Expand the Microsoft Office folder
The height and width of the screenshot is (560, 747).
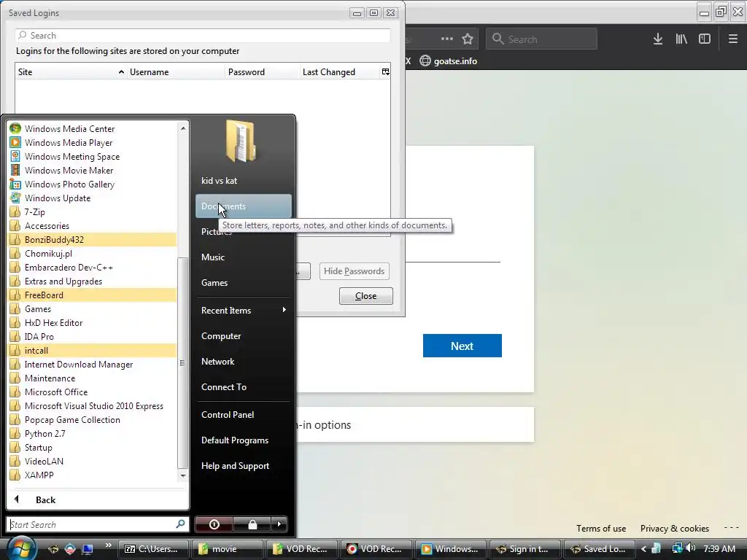tap(93, 392)
